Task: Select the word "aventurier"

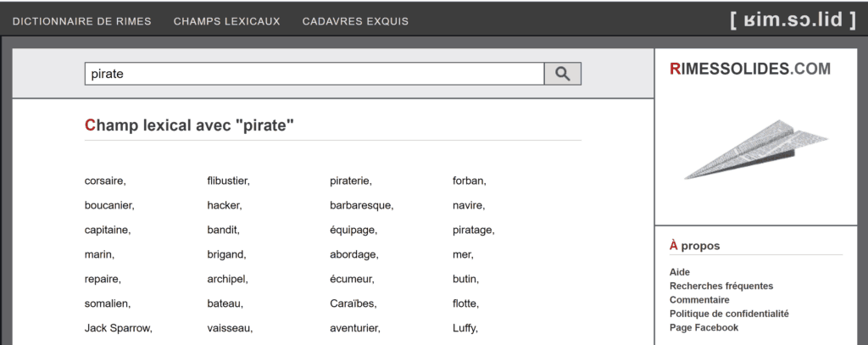Action: (x=354, y=328)
